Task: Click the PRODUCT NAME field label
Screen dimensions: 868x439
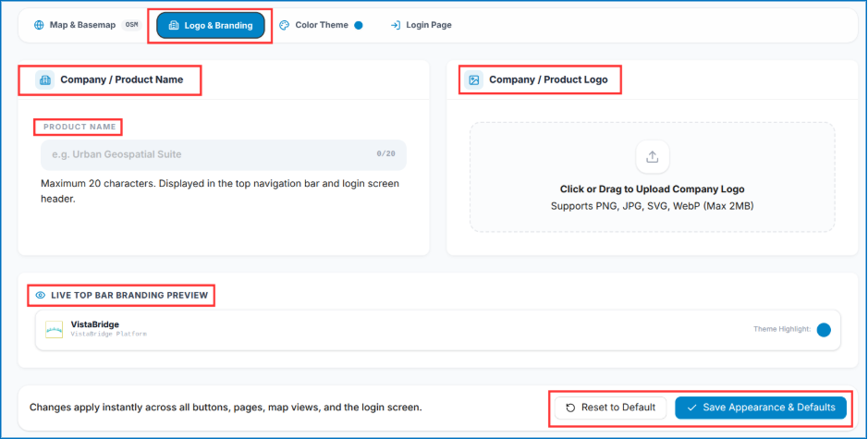Action: 79,127
